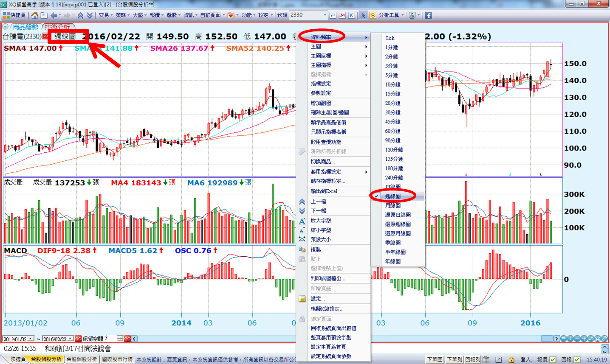Click the stock code input field 2330
The image size is (610, 364).
[306, 15]
